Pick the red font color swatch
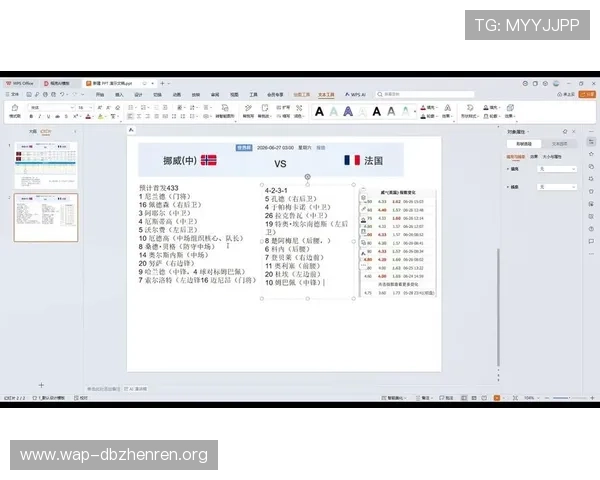 point(88,116)
